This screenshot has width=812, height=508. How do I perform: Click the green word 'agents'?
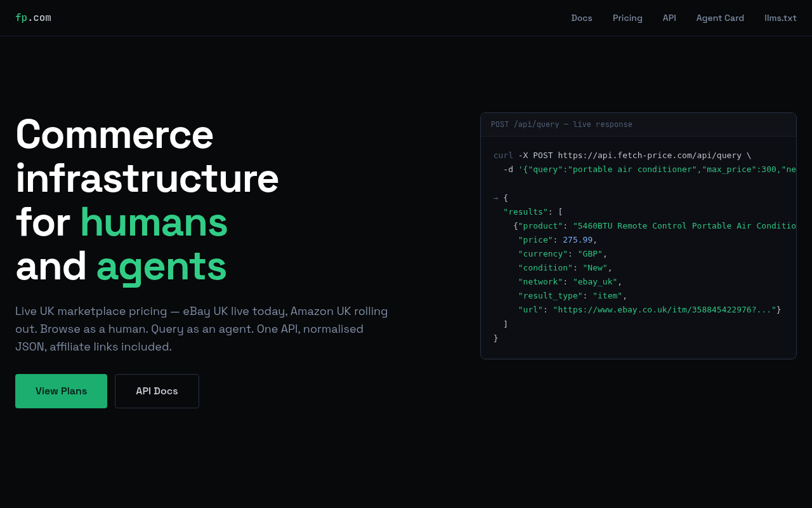161,266
